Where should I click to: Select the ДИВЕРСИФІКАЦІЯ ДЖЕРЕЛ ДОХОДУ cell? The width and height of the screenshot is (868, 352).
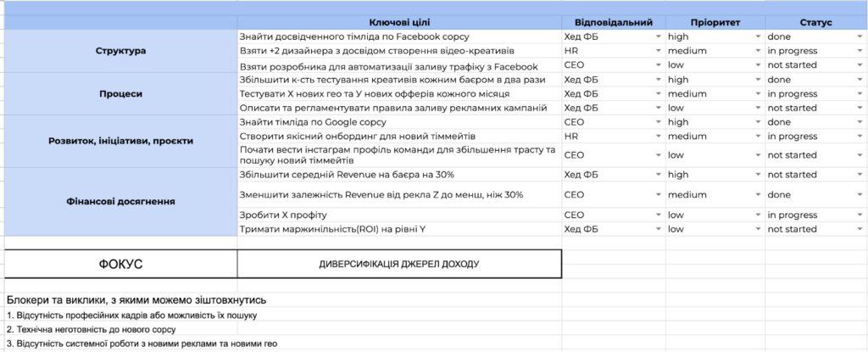[398, 264]
